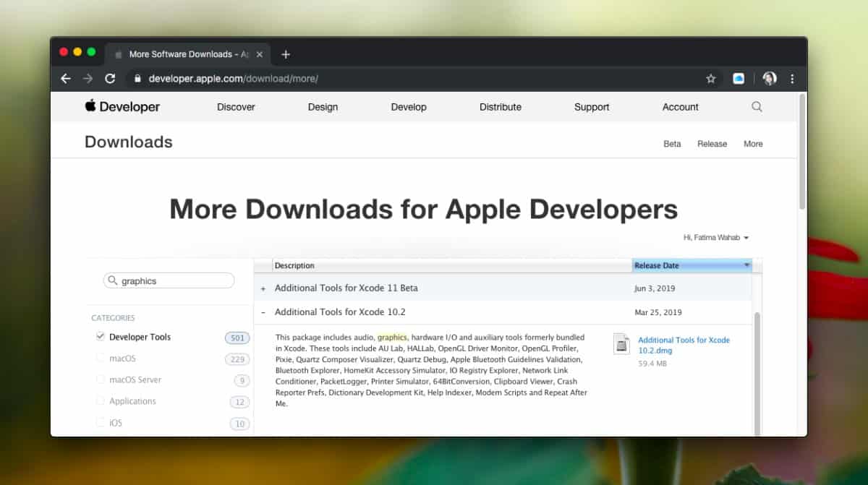Sort by the Release Date column
The image size is (868, 485).
pyautogui.click(x=692, y=265)
